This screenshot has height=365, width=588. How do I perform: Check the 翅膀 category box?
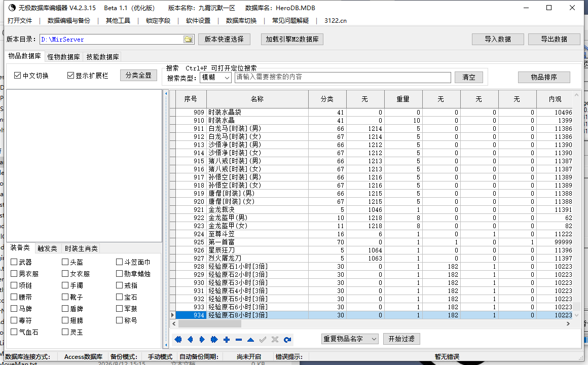point(65,320)
